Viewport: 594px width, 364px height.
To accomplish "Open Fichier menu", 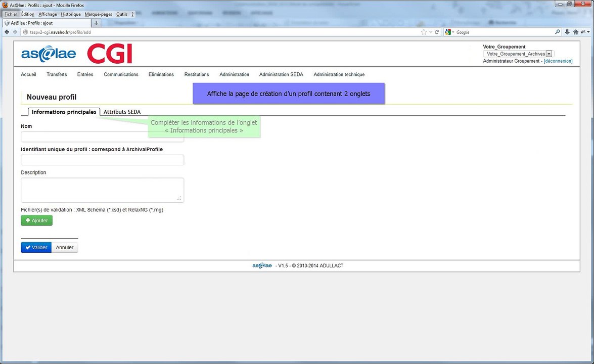I will coord(11,14).
